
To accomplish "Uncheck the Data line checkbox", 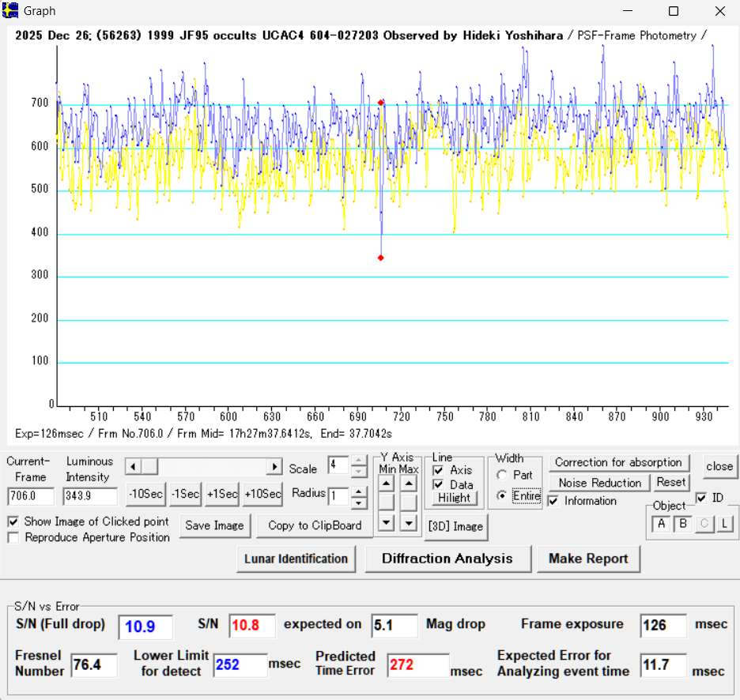I will tap(438, 484).
